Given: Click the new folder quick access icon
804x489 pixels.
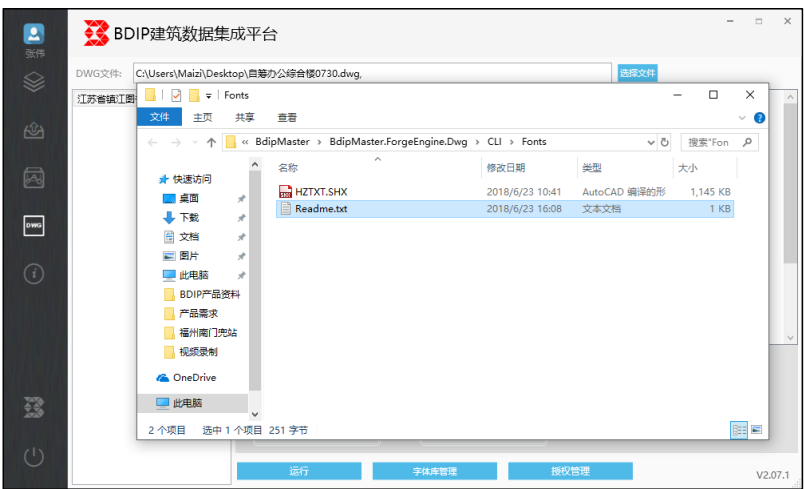Looking at the screenshot, I should (194, 95).
